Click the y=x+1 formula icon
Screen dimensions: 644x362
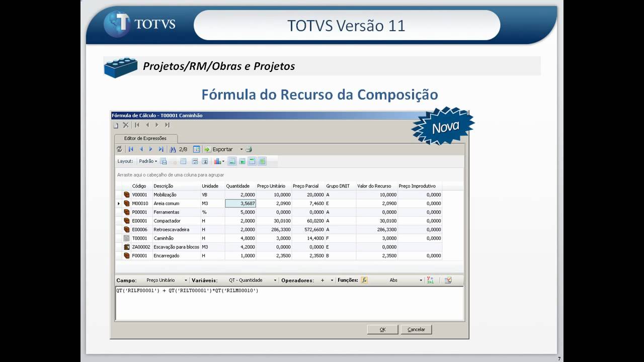click(x=430, y=280)
